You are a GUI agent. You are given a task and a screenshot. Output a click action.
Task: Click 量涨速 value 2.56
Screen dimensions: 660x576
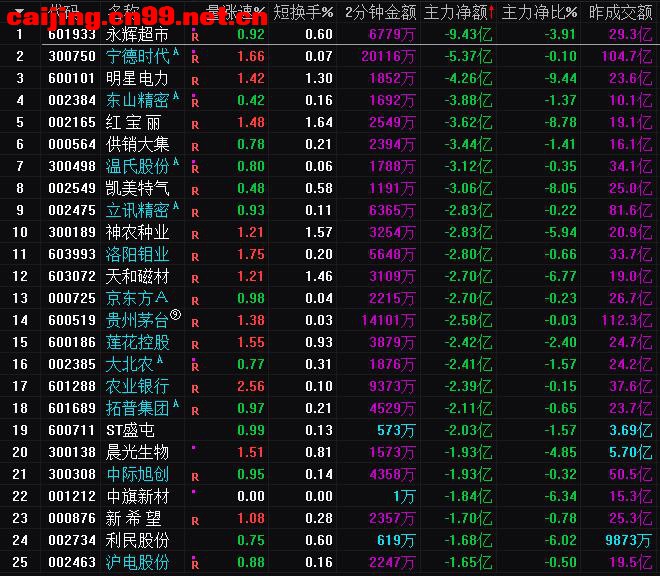(x=251, y=386)
